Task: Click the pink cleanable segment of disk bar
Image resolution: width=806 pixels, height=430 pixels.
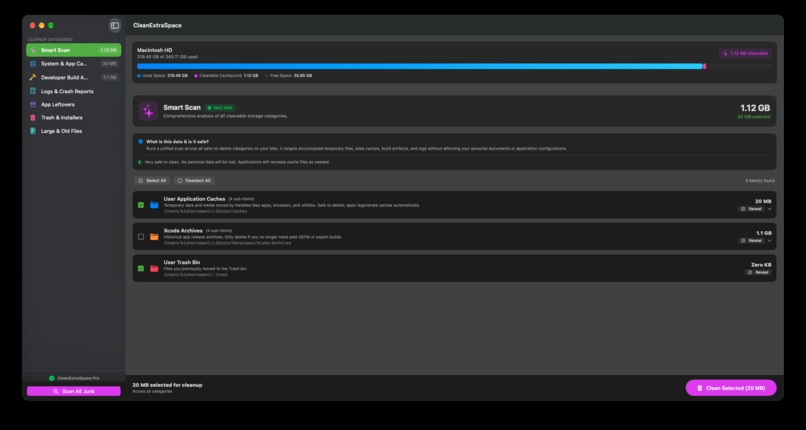Action: (x=704, y=66)
